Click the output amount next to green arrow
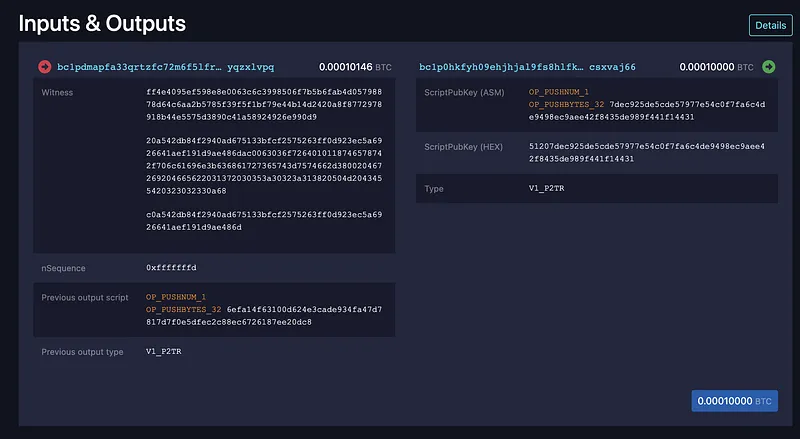The height and width of the screenshot is (439, 800). pos(716,67)
